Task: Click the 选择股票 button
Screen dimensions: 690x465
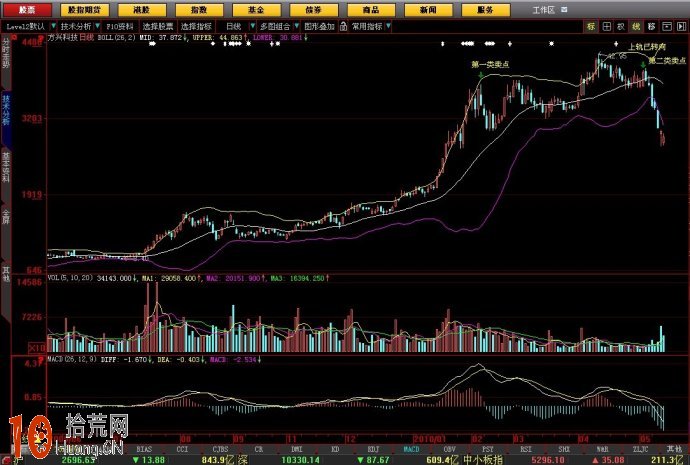Action: tap(158, 26)
